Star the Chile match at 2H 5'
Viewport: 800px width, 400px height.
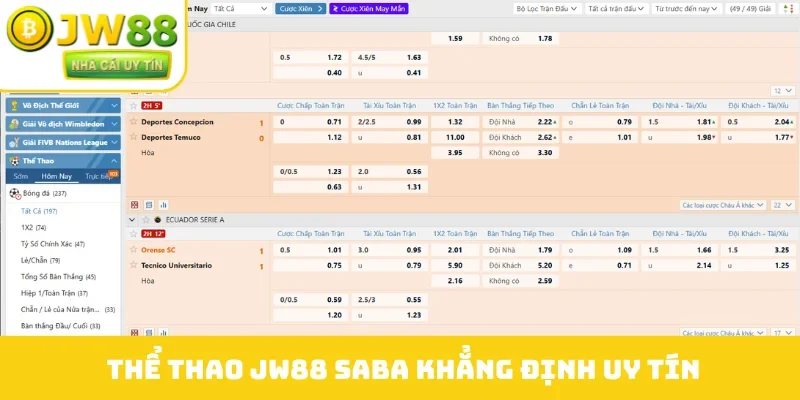click(x=134, y=106)
